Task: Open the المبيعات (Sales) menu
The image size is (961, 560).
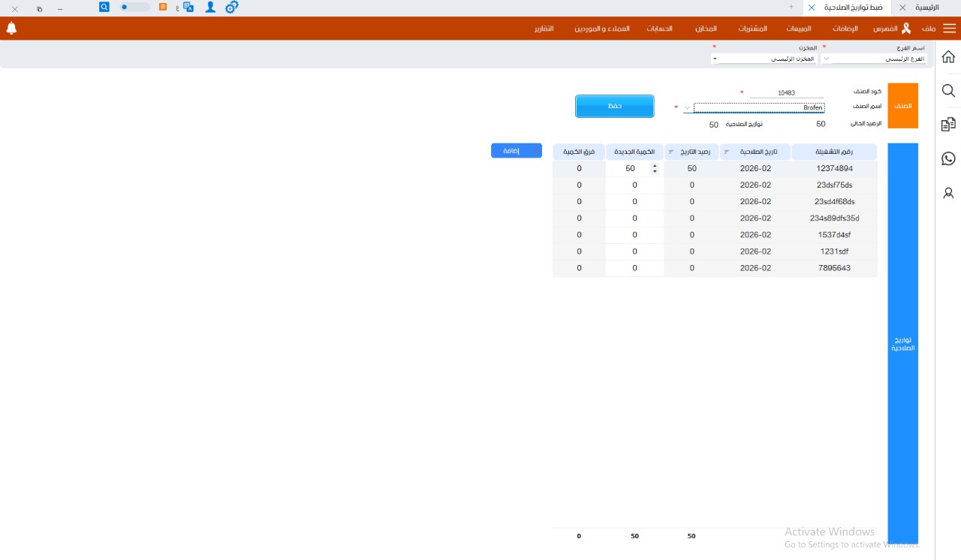Action: pos(798,29)
